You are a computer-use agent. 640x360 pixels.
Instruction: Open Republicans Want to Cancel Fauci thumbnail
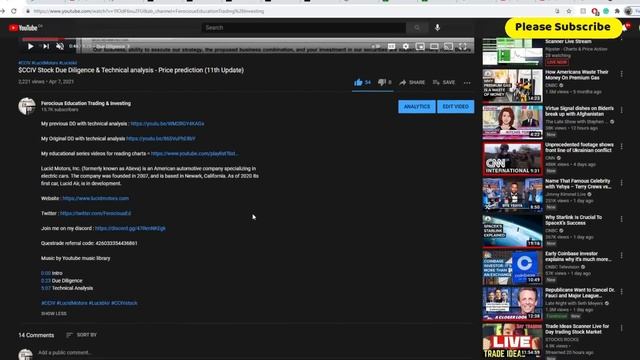tap(513, 304)
